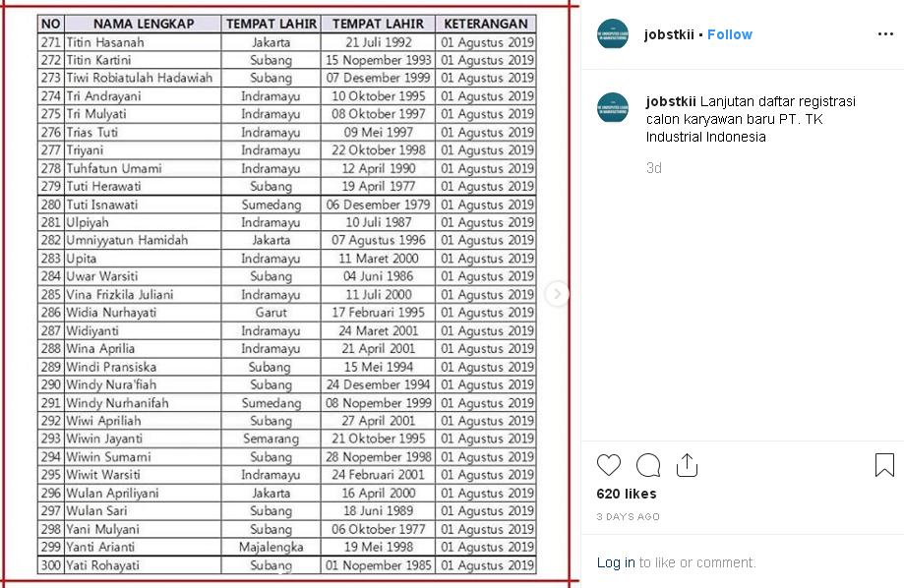Share the post with the paper-plane share icon

(x=688, y=464)
